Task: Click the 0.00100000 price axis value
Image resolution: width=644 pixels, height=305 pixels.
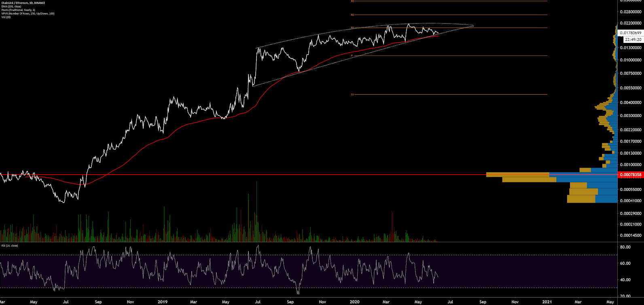Action: point(631,165)
